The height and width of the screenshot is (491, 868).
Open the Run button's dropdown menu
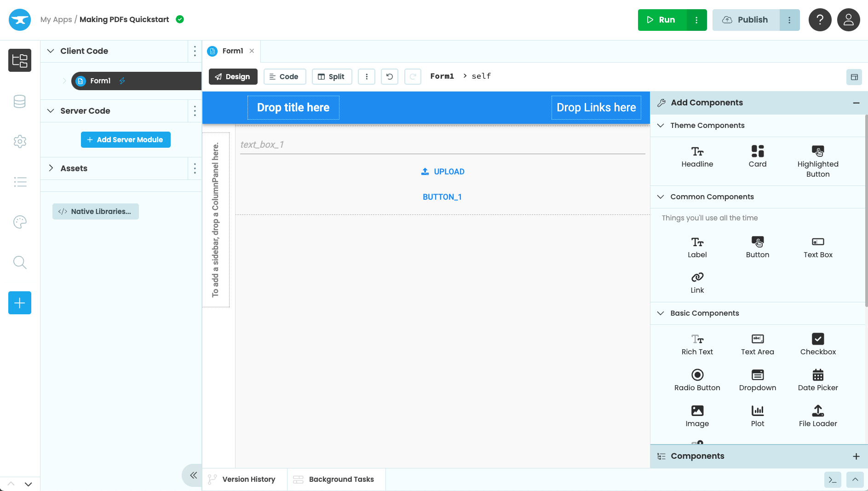tap(696, 20)
